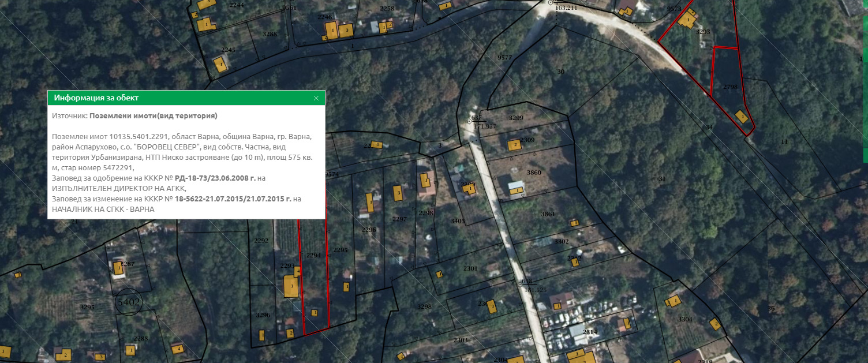Click building 1 in parcel 2287
The height and width of the screenshot is (363, 868).
[119, 268]
